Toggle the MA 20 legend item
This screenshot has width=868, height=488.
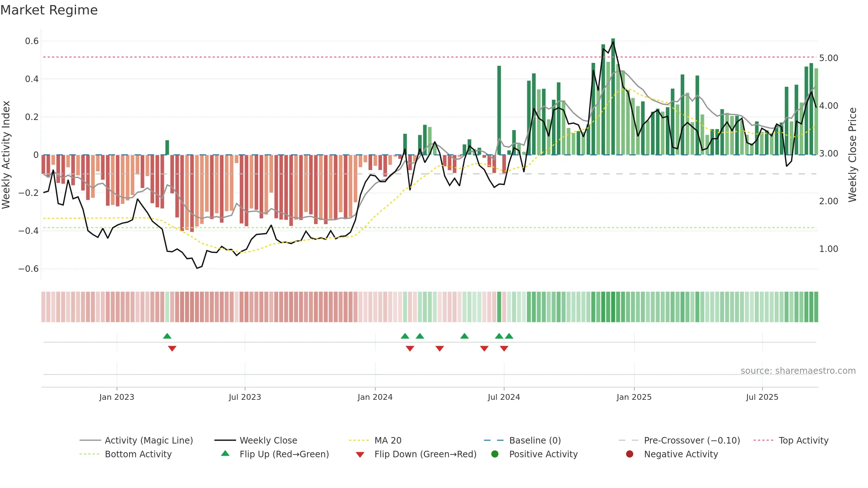(x=375, y=440)
